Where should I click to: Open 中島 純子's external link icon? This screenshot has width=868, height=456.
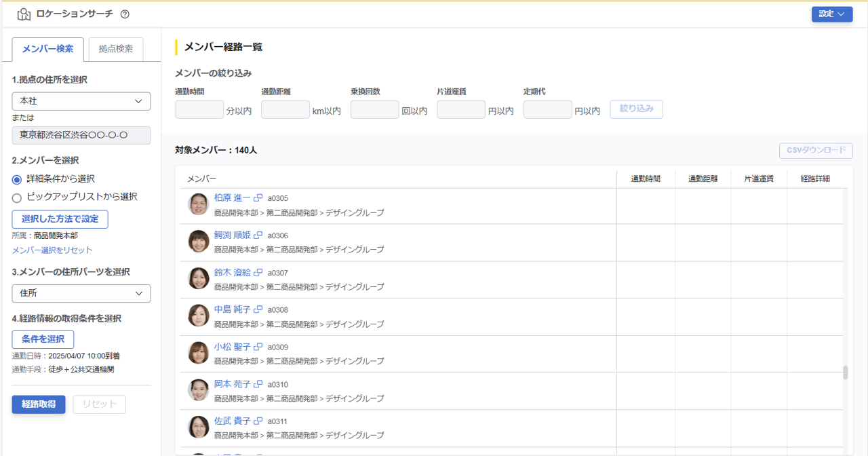[258, 309]
